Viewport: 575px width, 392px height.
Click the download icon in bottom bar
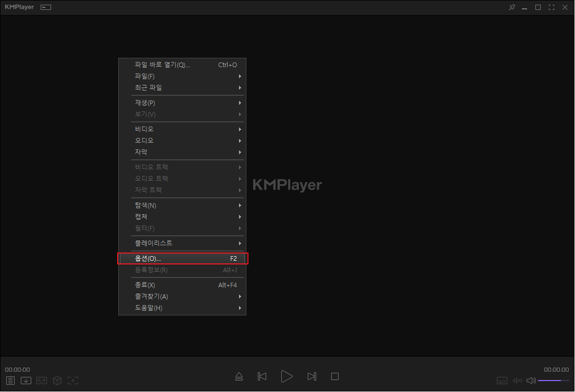tap(26, 381)
